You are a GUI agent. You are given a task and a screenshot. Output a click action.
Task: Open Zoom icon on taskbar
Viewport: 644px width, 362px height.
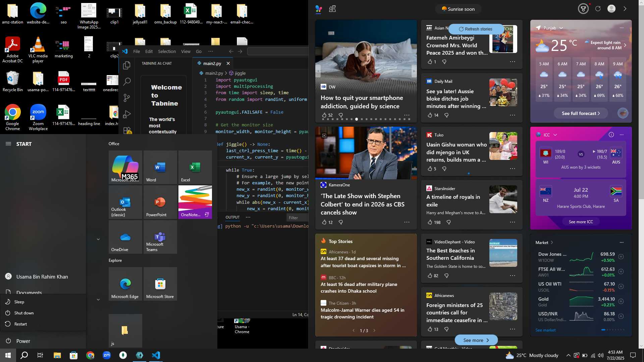click(x=107, y=355)
